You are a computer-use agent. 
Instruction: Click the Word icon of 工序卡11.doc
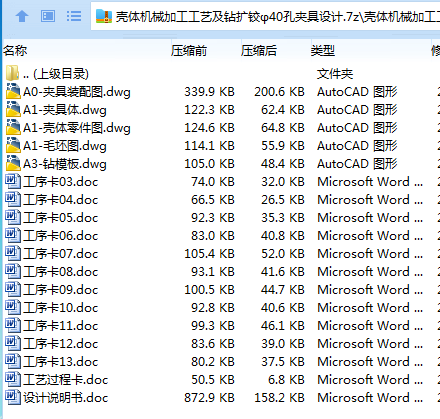click(13, 325)
